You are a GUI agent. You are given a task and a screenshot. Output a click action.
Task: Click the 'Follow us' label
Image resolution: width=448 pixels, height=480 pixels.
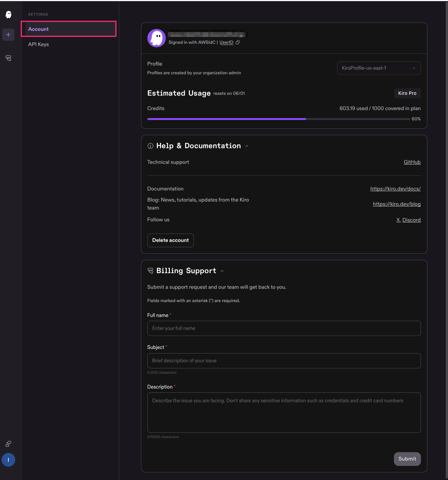pos(158,220)
